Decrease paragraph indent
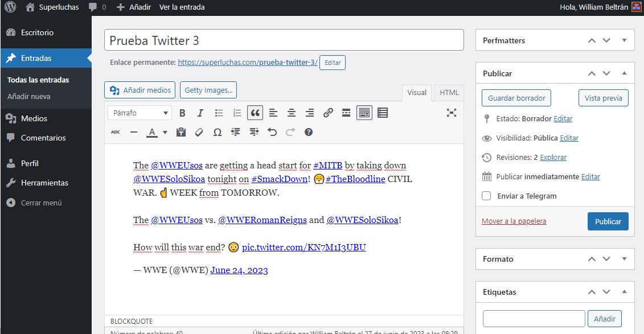 235,132
